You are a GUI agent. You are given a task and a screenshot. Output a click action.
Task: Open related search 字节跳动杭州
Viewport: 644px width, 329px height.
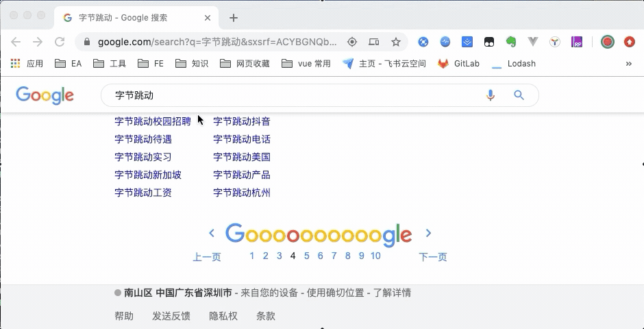pyautogui.click(x=241, y=193)
